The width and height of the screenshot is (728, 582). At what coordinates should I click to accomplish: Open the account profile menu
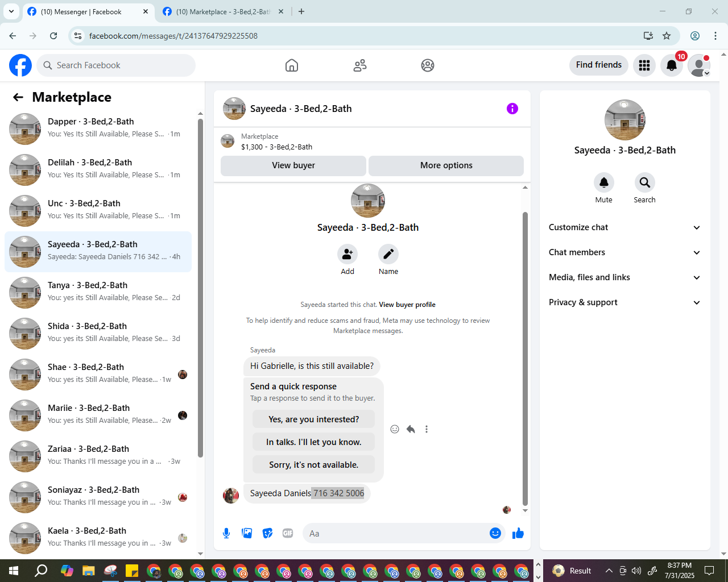click(699, 65)
